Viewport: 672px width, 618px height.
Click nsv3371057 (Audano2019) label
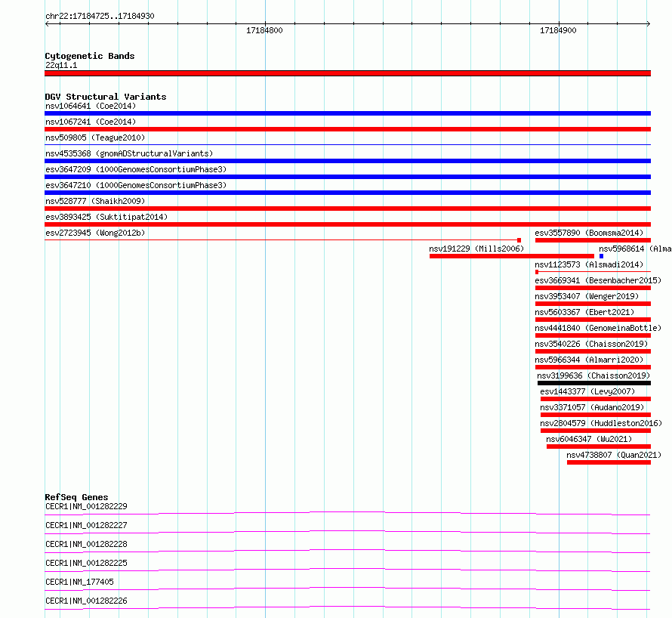pyautogui.click(x=592, y=407)
